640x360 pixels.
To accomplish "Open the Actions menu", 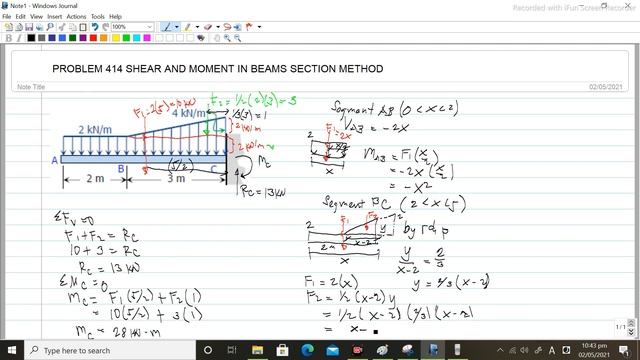I will point(76,16).
